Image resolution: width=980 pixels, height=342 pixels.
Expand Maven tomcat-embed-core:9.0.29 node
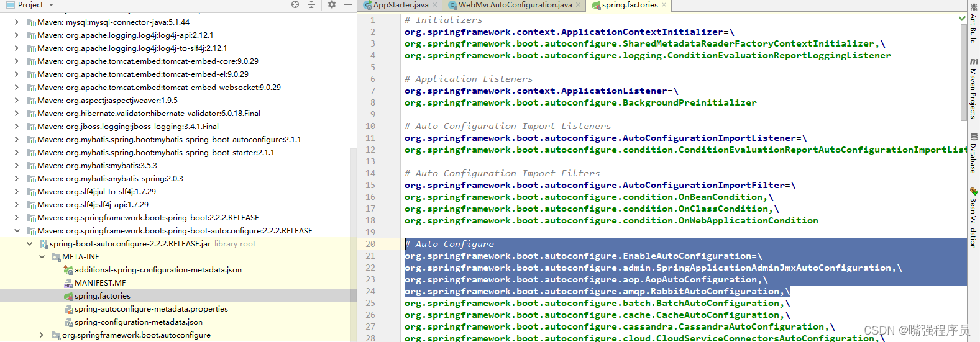tap(17, 61)
